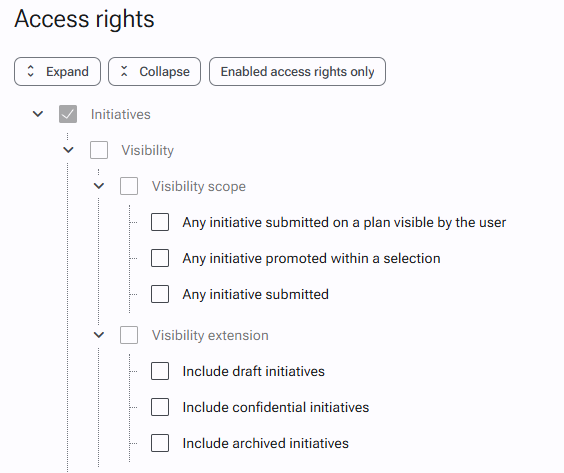The width and height of the screenshot is (564, 473).
Task: Toggle the Initiatives checkbox
Action: click(x=68, y=114)
